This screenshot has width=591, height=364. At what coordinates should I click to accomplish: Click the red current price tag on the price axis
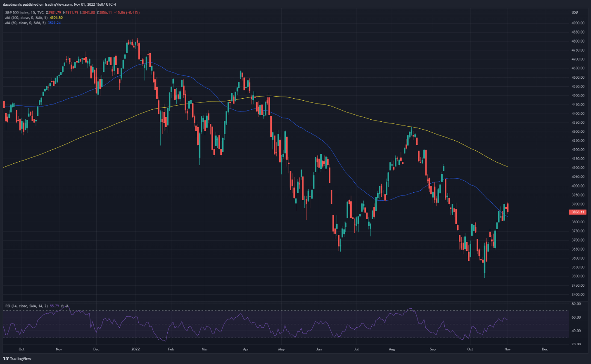577,212
